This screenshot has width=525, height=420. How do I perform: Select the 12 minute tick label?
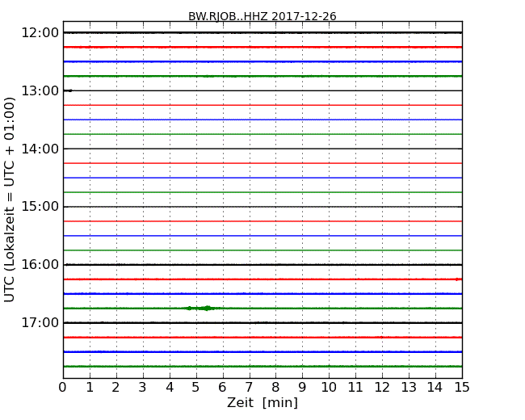[382, 388]
